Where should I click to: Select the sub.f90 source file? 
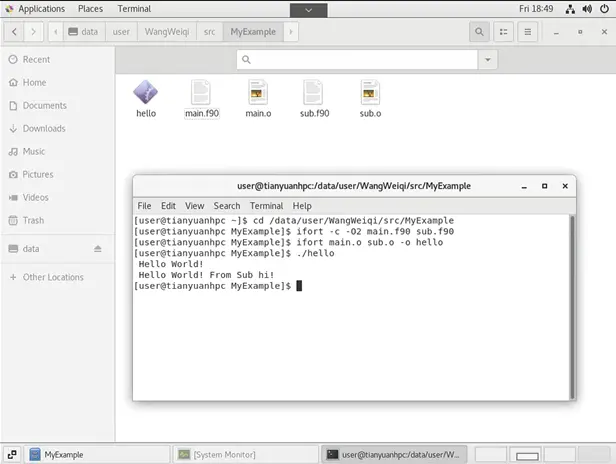[314, 98]
